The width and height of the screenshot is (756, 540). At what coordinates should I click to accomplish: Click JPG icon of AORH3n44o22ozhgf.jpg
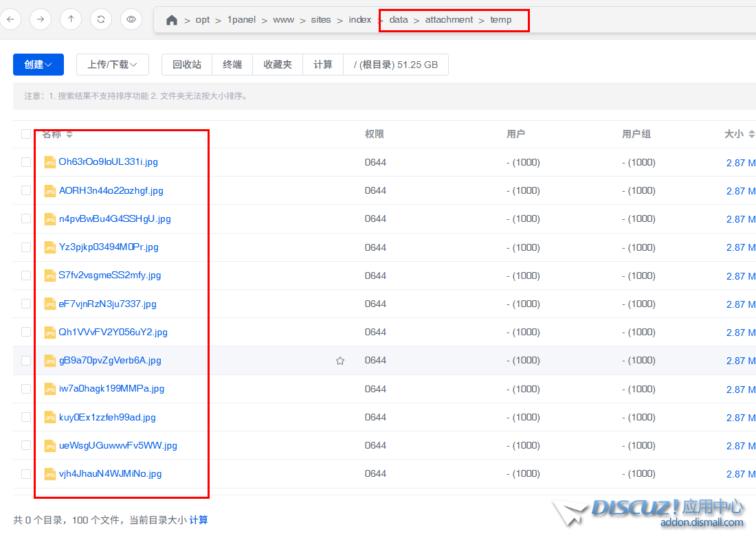point(50,190)
